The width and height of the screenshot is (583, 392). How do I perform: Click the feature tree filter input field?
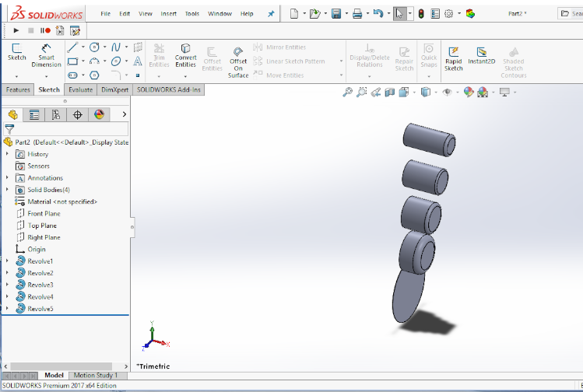pyautogui.click(x=72, y=129)
